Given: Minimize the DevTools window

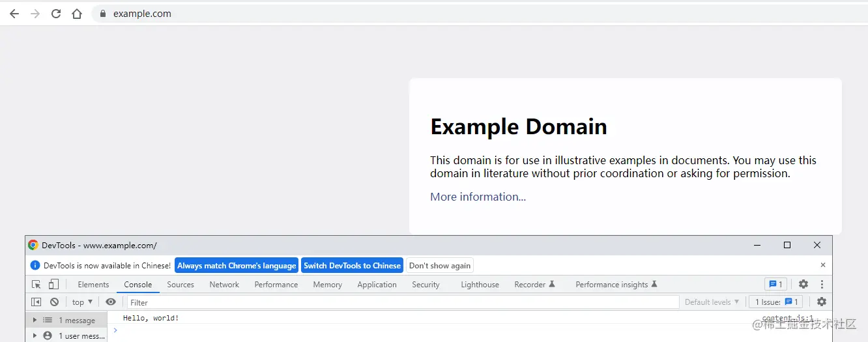Looking at the screenshot, I should pos(757,246).
